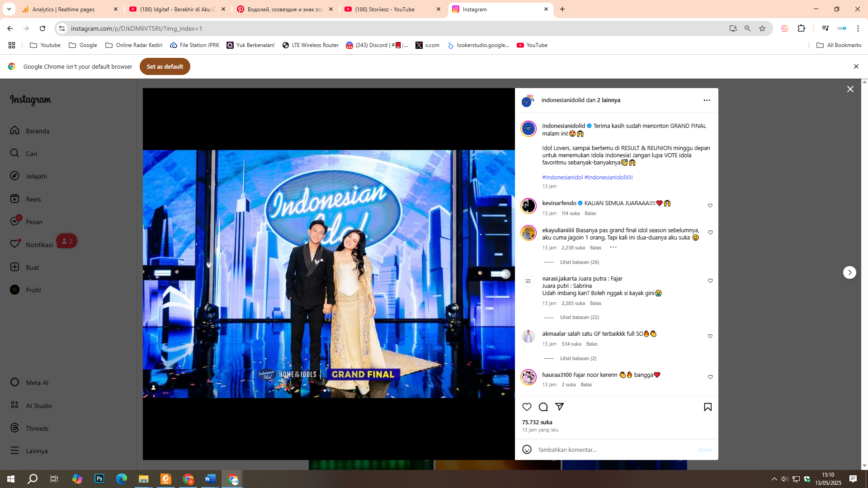Expand Lihat balasan (2)
Screen dimensions: 868x488
point(578,358)
